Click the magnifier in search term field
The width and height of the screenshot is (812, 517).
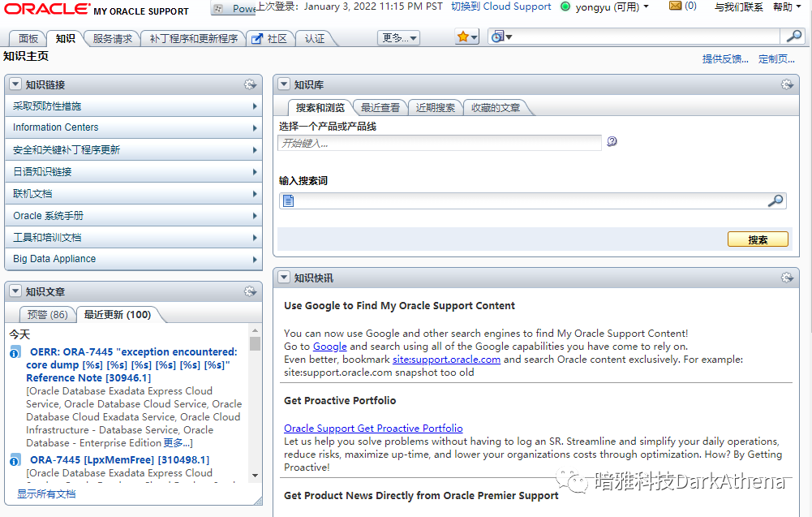pos(775,200)
